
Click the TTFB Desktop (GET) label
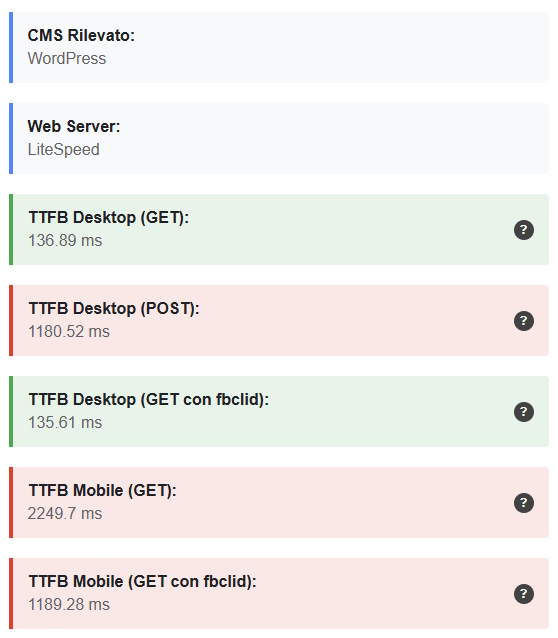point(109,218)
